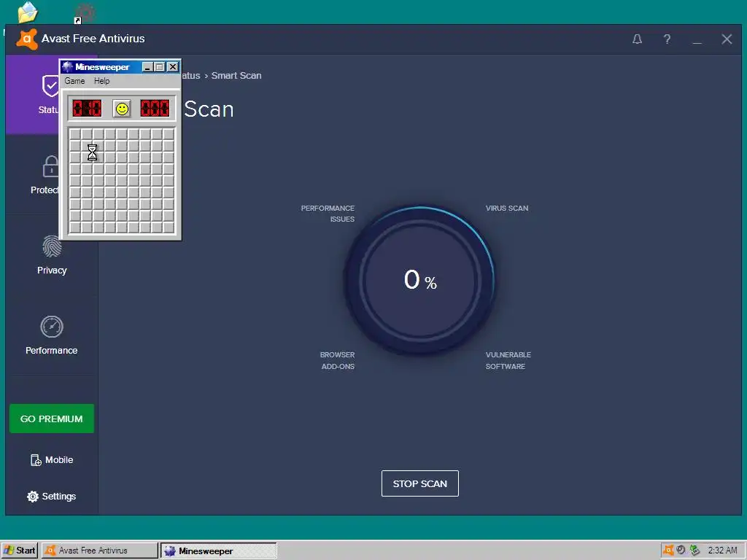747x560 pixels.
Task: Click the folder icon on the desktop
Action: [27, 12]
